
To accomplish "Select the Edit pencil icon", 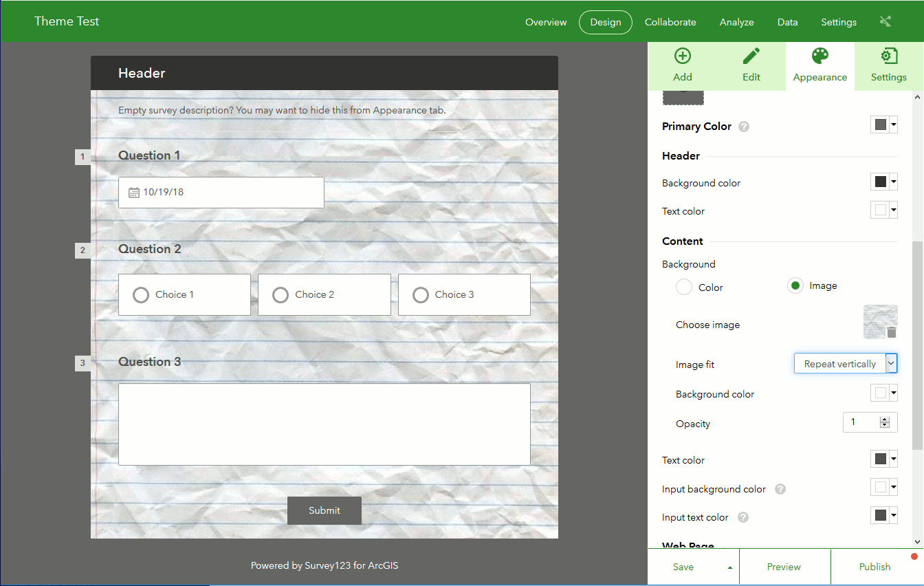I will (x=751, y=56).
